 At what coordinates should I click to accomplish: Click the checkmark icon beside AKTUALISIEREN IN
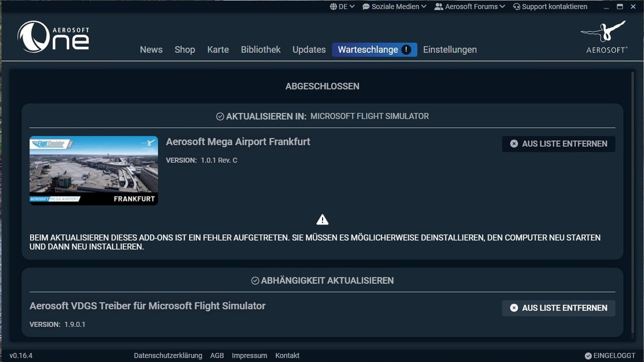click(220, 116)
